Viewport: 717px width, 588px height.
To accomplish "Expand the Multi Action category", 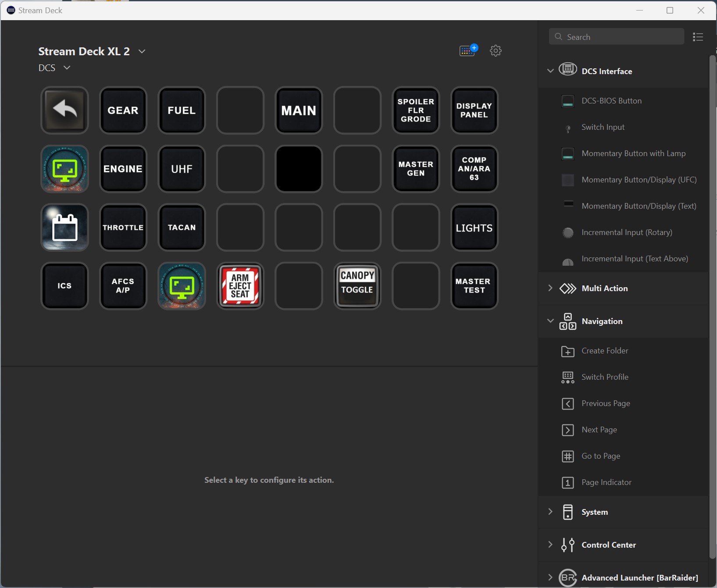I will pyautogui.click(x=550, y=288).
